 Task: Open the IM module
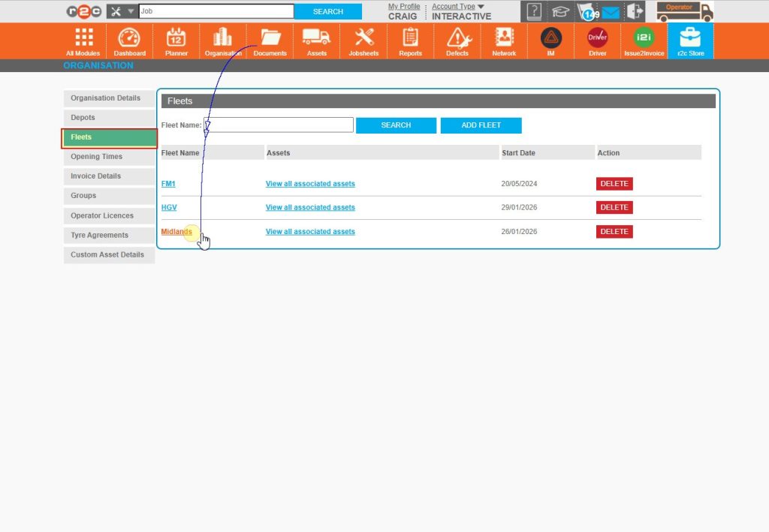click(550, 41)
